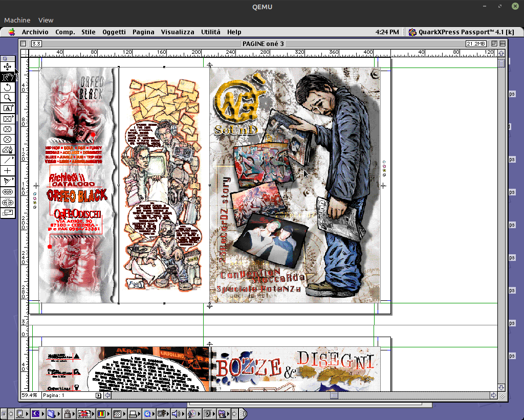Click the scroll-left arrow on horizontal scrollbar
524x420 pixels.
[107, 395]
